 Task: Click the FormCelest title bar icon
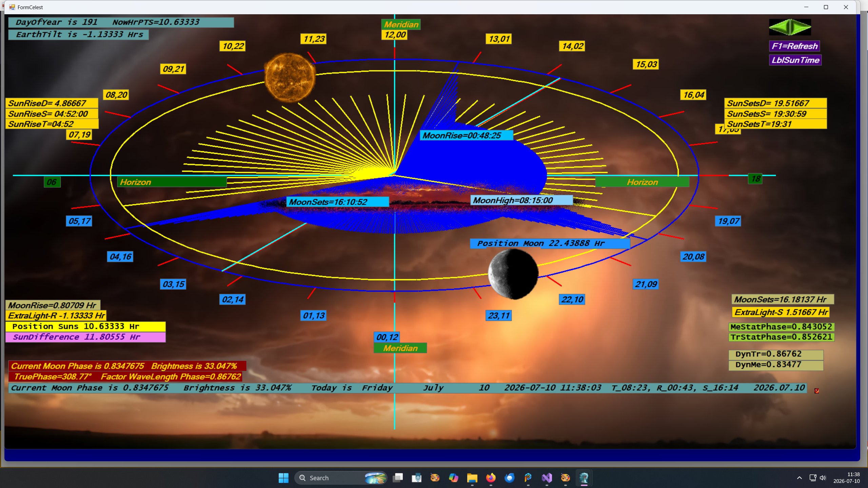[12, 7]
